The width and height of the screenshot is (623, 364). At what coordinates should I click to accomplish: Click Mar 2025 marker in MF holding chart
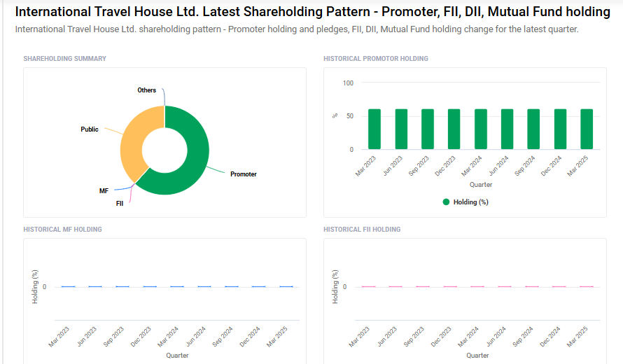286,286
